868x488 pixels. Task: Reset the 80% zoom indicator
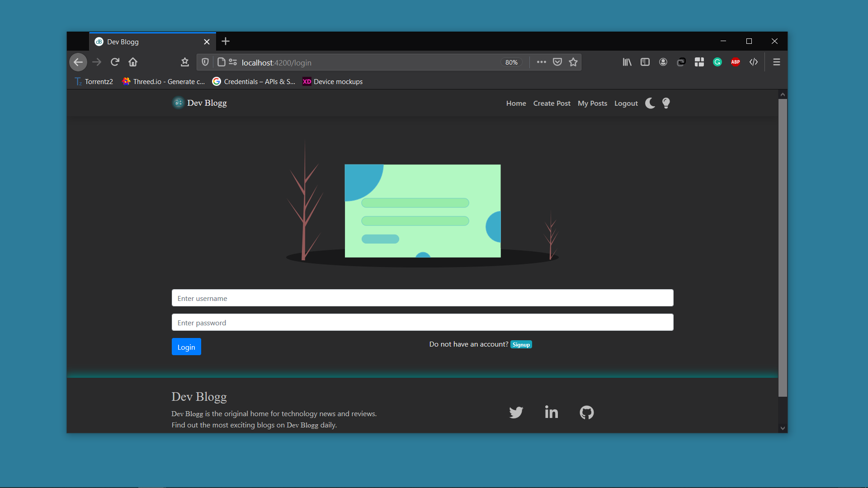(x=511, y=62)
